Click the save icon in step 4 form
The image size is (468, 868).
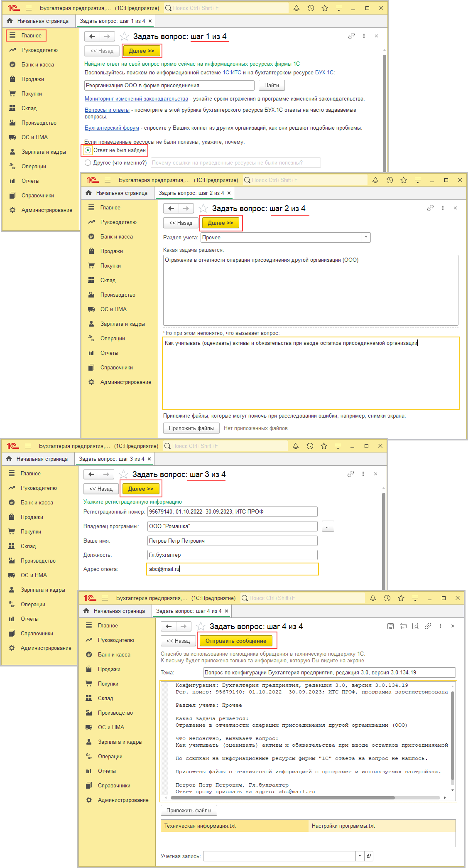click(390, 626)
